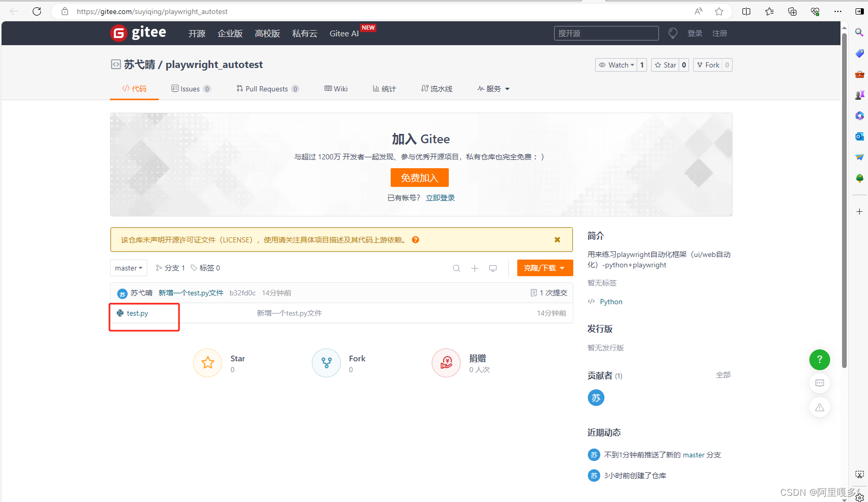Viewport: 868px width, 502px height.
Task: Click 高校版 in top navigation
Action: [267, 33]
